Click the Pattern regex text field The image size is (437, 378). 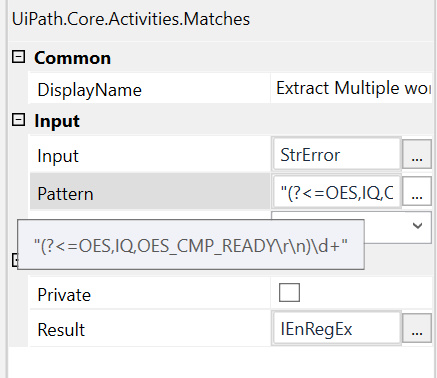337,193
